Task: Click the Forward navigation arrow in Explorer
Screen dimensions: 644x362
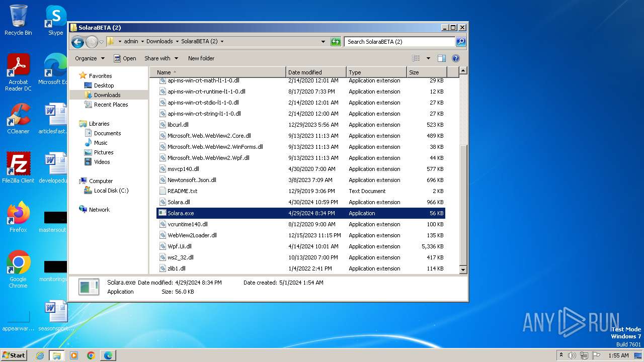Action: click(92, 42)
